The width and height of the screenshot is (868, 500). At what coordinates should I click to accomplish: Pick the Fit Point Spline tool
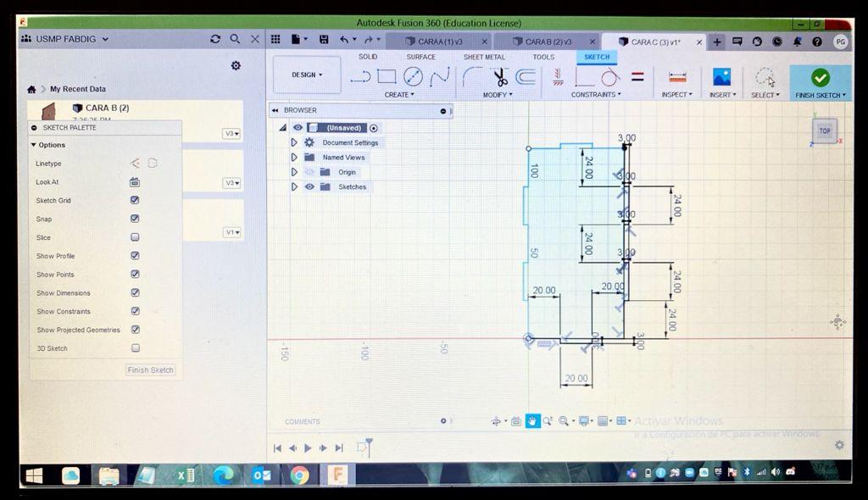pos(440,77)
